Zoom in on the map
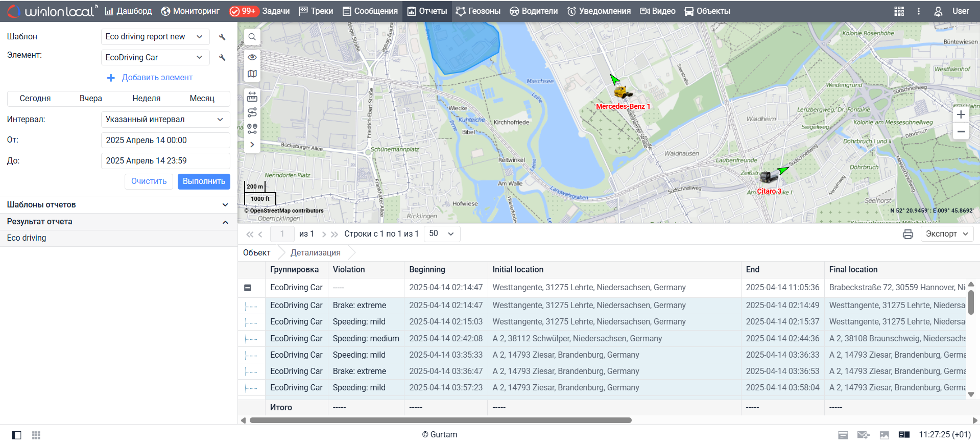The image size is (980, 444). [961, 114]
